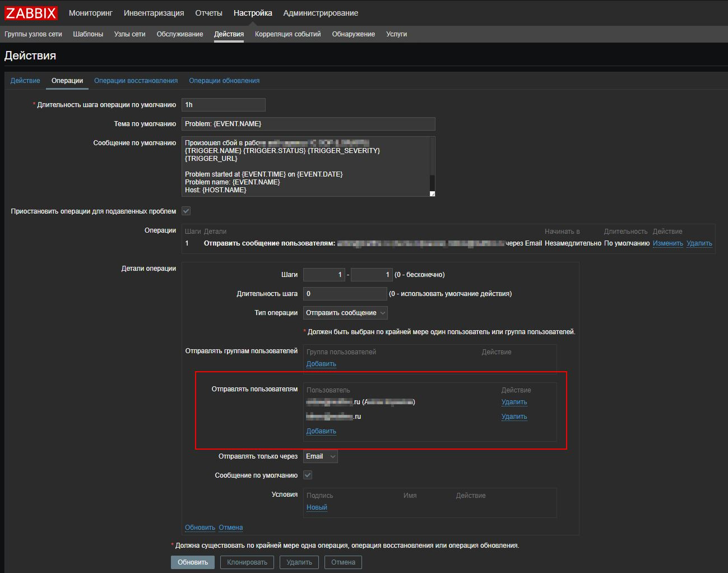Click Новый link under Условия
The image size is (728, 573).
click(317, 507)
